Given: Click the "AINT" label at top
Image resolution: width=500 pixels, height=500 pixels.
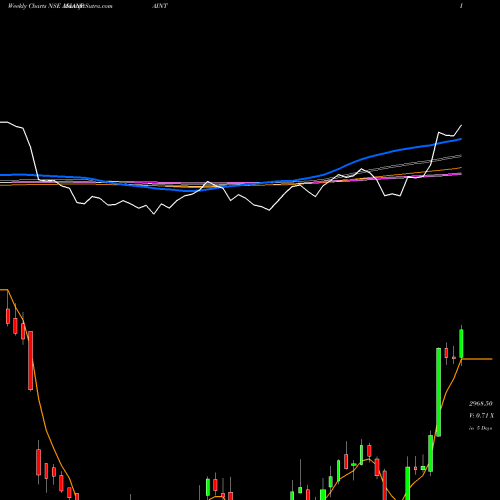Looking at the screenshot, I should tap(160, 6).
